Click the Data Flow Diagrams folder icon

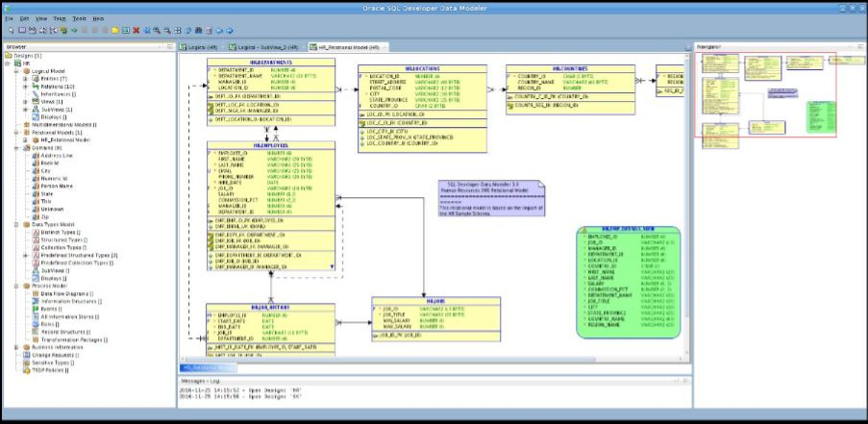pos(36,294)
